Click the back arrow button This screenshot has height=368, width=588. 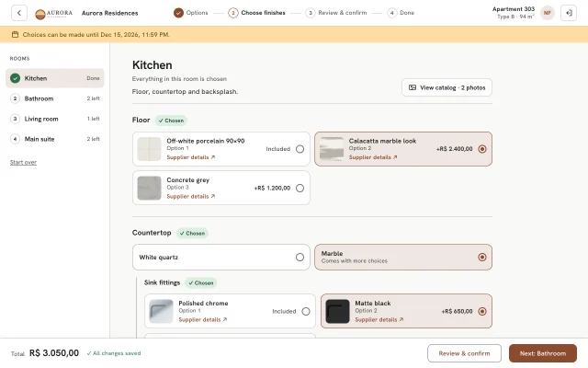tap(19, 13)
